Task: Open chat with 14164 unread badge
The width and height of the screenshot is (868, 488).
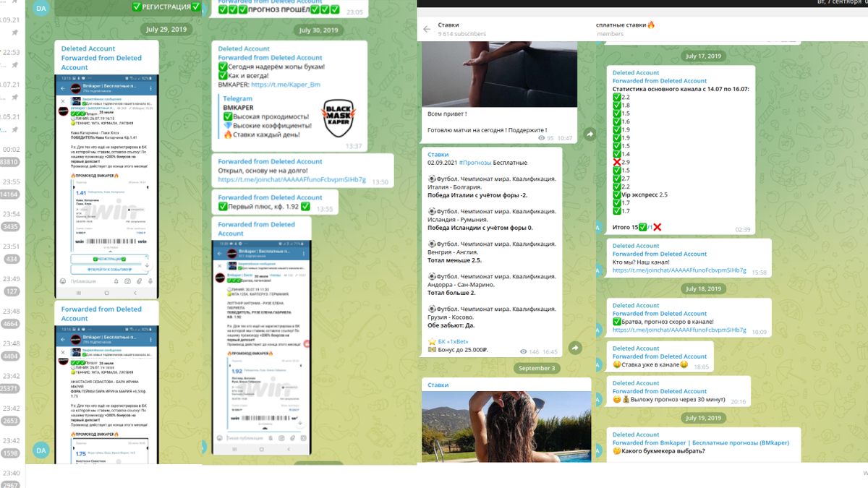Action: (11, 194)
